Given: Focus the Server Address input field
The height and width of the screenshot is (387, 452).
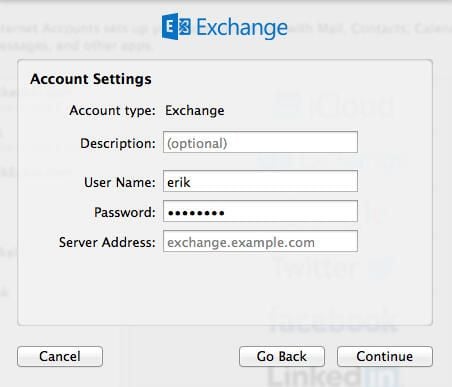Looking at the screenshot, I should [260, 241].
